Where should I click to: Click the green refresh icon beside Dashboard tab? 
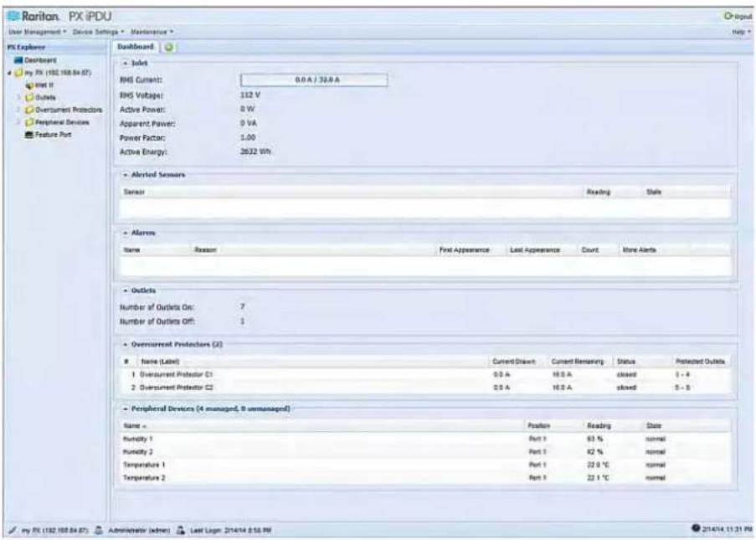tap(169, 47)
